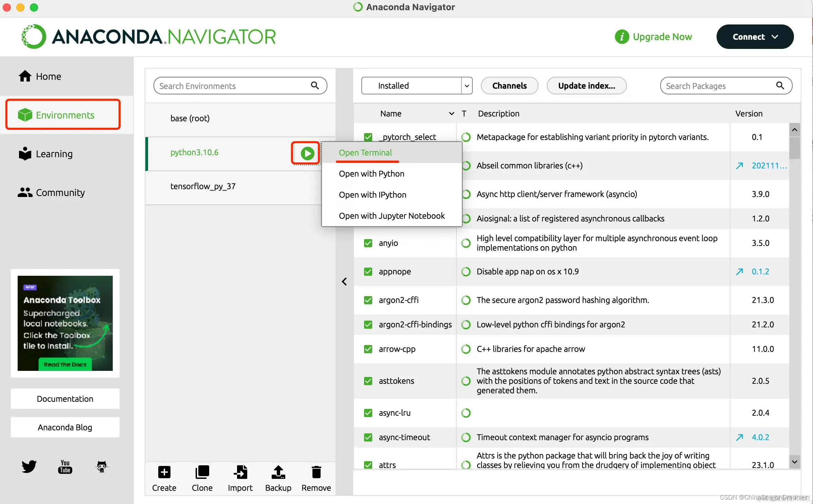Viewport: 813px width, 504px height.
Task: Click the Backup environment icon
Action: (x=278, y=472)
